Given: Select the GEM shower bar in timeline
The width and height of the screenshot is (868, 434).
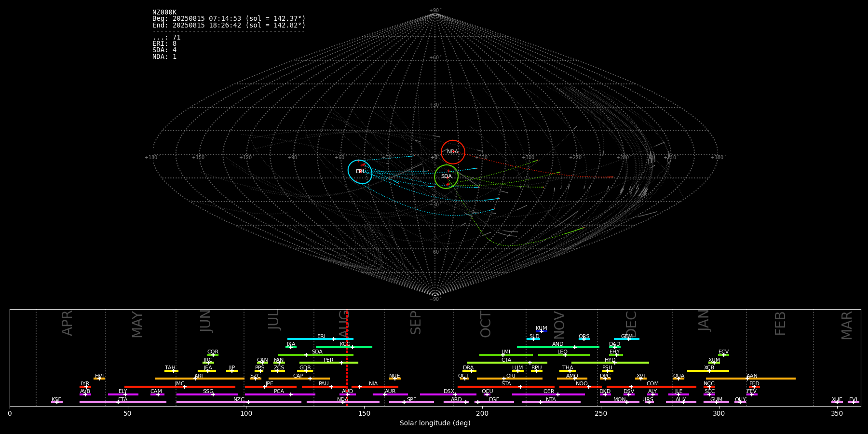Looking at the screenshot, I should tap(626, 339).
